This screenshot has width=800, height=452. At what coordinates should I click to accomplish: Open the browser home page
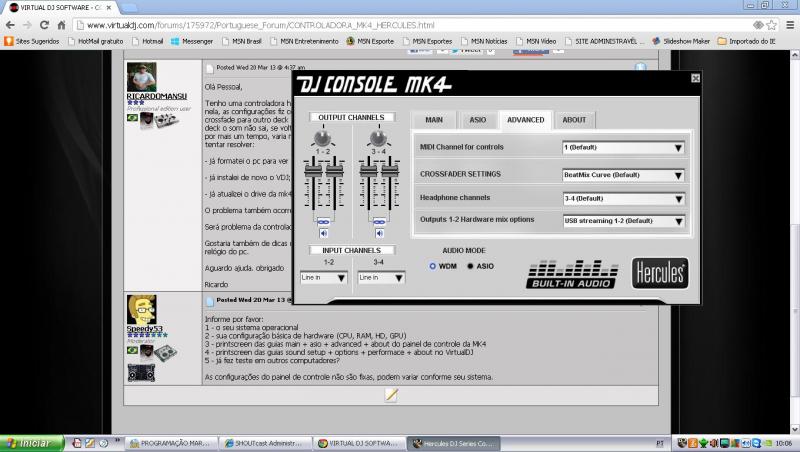tap(61, 25)
